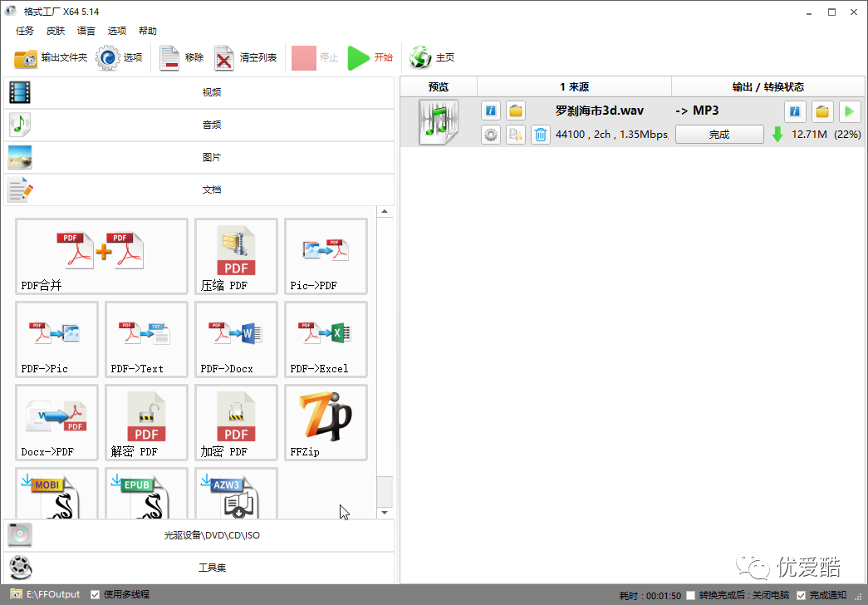
Task: Play the converted MP3 output
Action: tap(849, 111)
